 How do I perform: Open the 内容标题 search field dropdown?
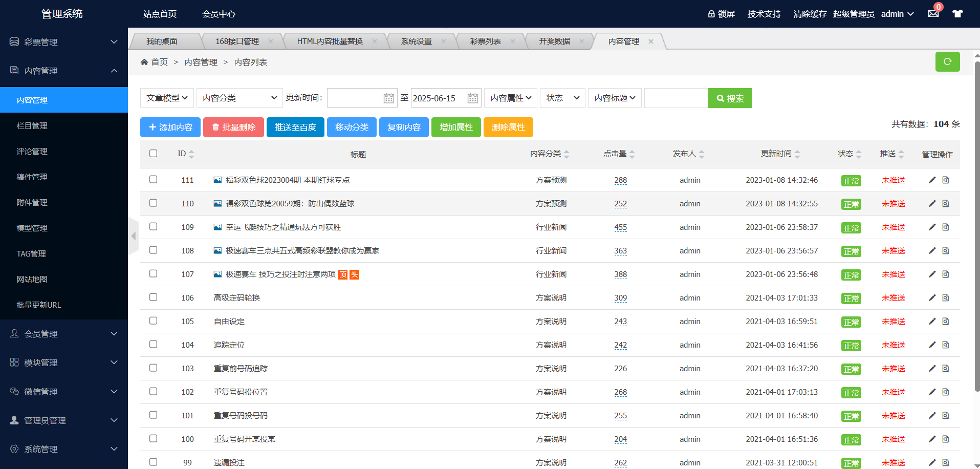(x=615, y=98)
